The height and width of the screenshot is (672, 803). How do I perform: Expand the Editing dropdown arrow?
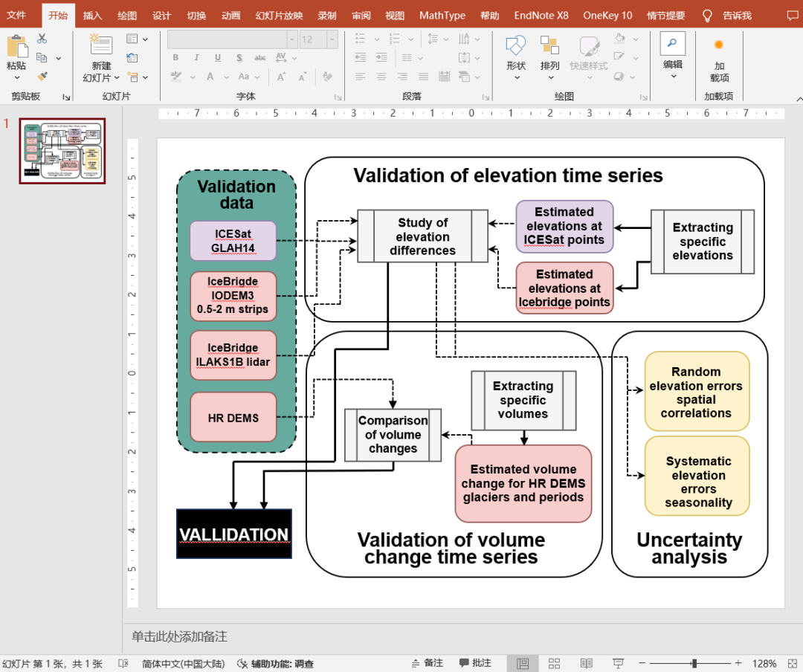click(674, 77)
